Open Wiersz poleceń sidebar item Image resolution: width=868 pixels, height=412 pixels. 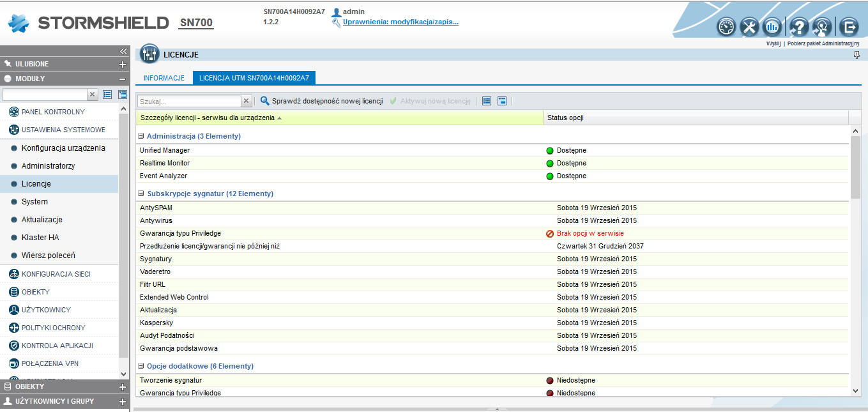click(48, 256)
